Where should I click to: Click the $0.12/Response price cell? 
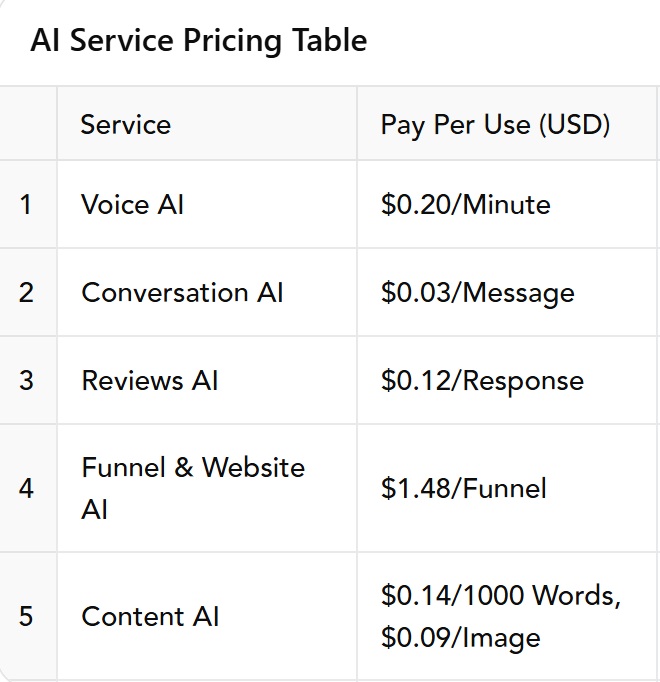point(507,380)
